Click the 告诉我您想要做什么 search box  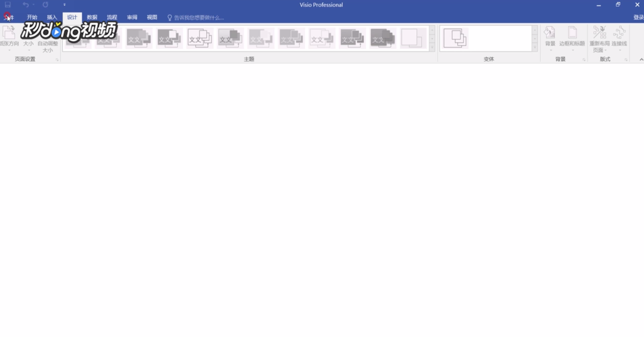[x=199, y=17]
